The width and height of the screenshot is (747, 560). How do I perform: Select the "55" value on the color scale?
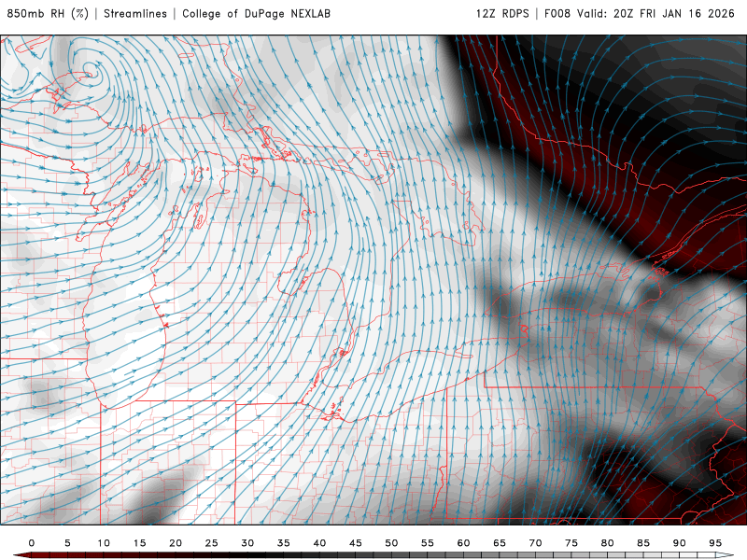pos(428,543)
